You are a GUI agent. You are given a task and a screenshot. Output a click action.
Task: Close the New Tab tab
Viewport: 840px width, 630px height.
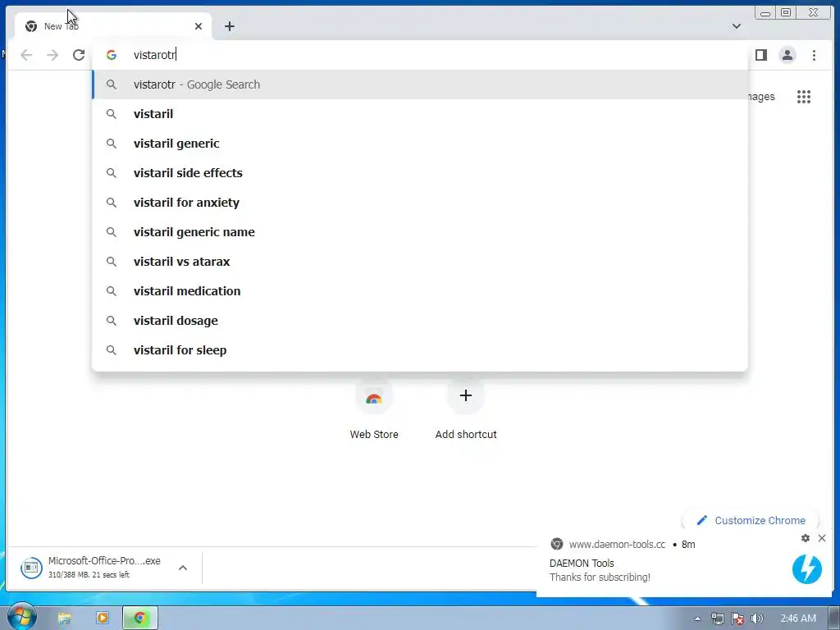coord(199,26)
